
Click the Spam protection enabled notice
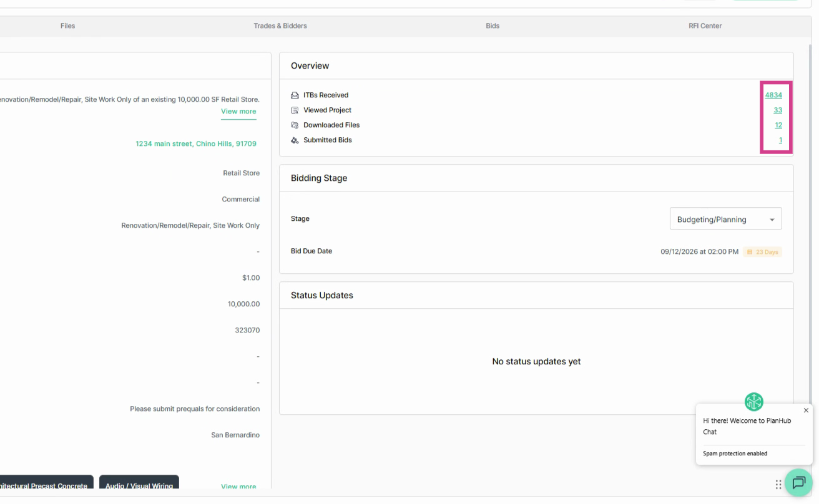coord(735,453)
